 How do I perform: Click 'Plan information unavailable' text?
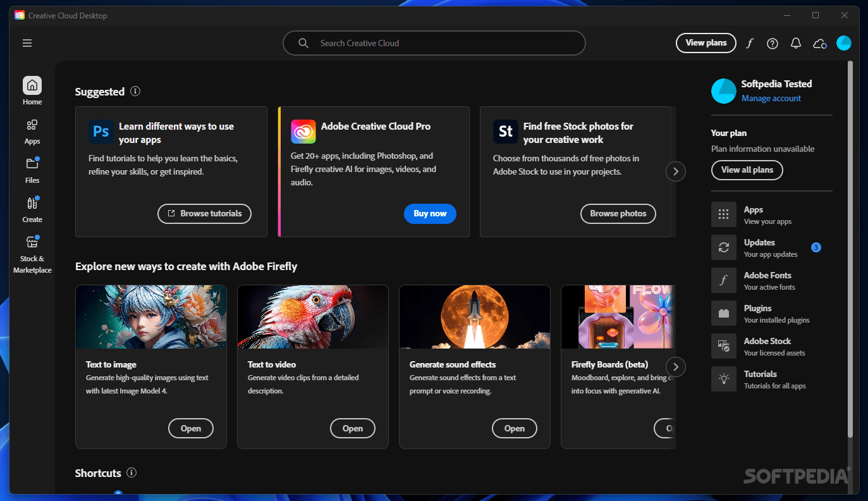[x=762, y=149]
